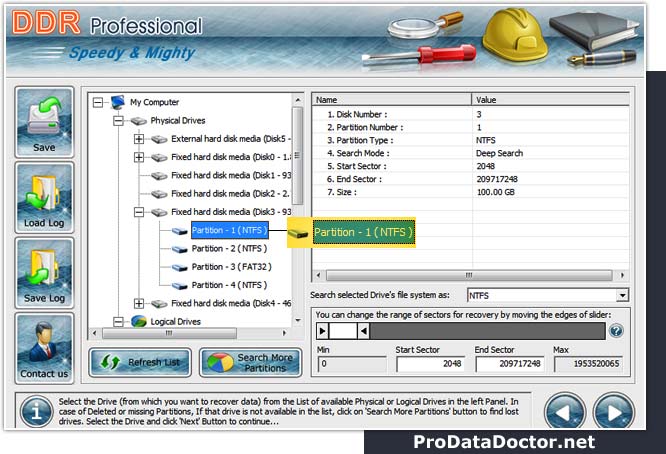666x454 pixels.
Task: Proceed with the Next arrow button
Action: tap(614, 412)
